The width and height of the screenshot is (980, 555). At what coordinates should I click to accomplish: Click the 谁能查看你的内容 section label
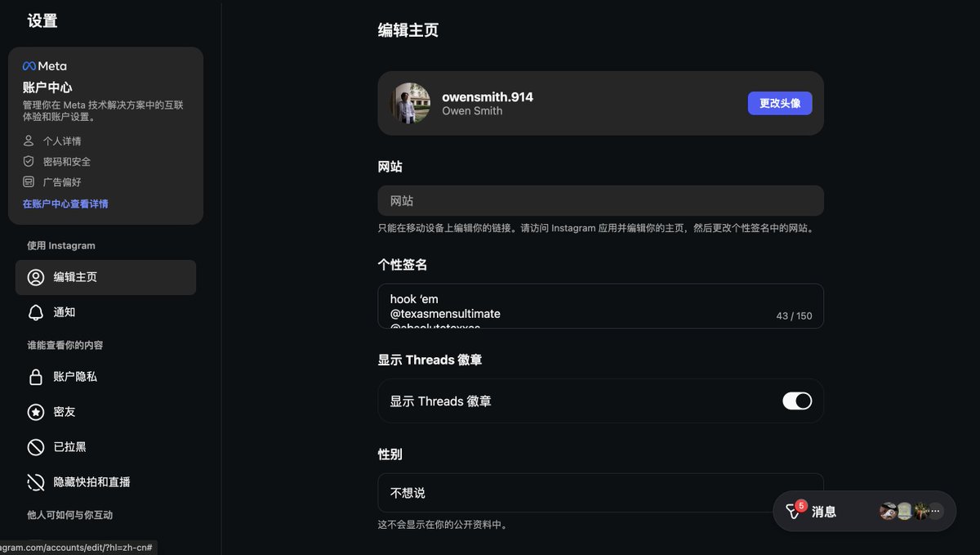[x=65, y=345]
